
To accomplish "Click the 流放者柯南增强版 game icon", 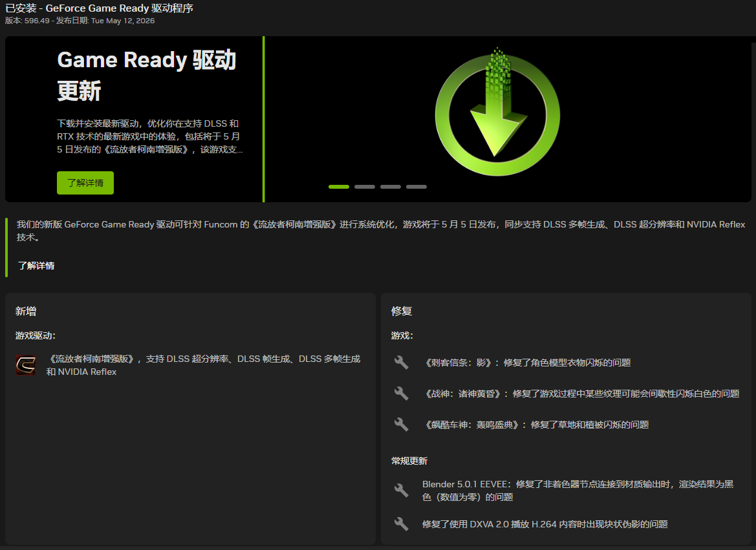I will tap(26, 365).
